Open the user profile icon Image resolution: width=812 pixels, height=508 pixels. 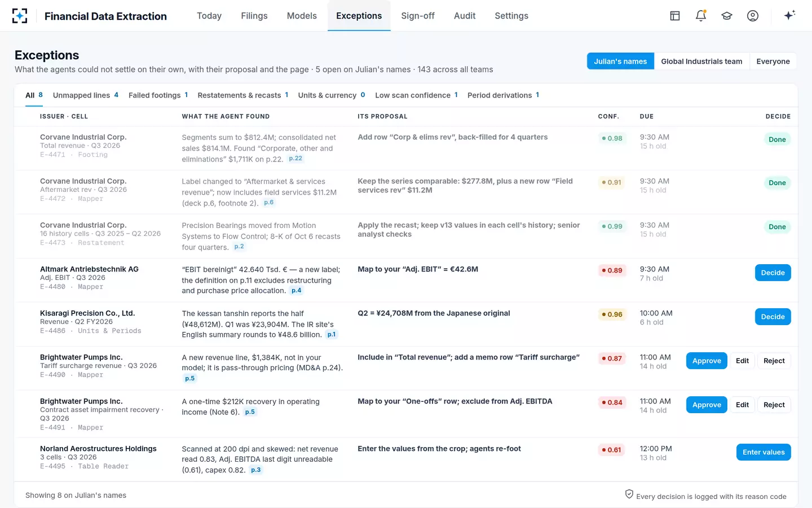tap(753, 16)
